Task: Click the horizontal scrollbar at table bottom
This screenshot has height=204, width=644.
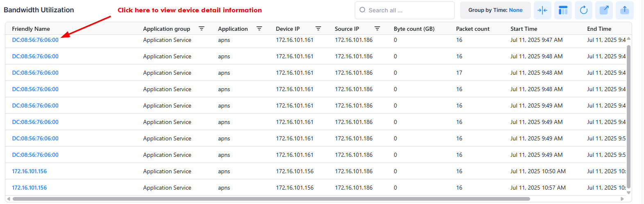Action: [x=270, y=199]
